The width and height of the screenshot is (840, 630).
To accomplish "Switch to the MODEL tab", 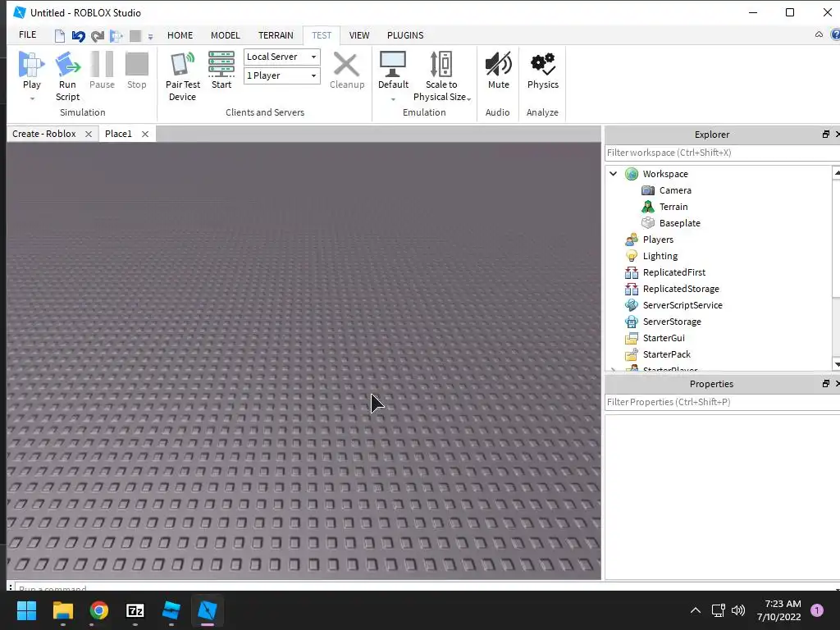I will [x=225, y=35].
